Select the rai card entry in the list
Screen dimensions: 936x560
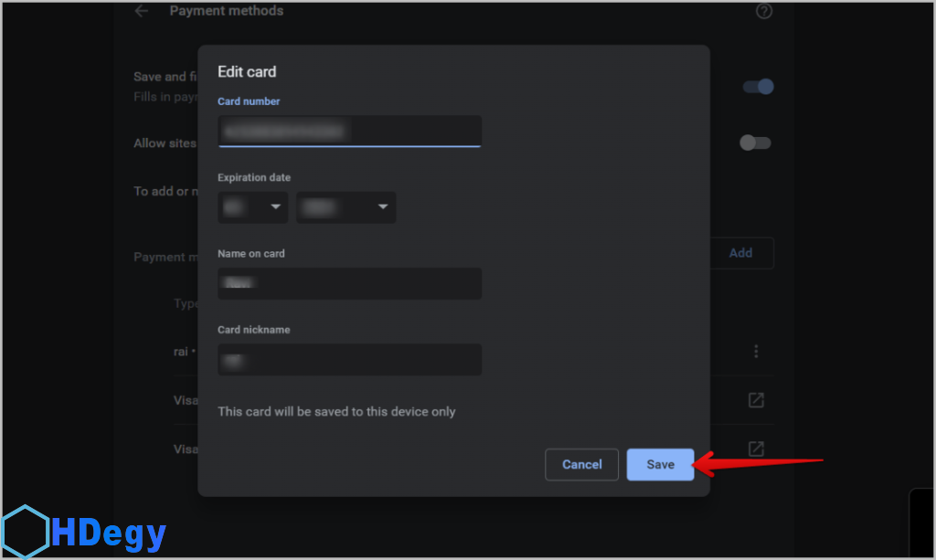pos(183,352)
